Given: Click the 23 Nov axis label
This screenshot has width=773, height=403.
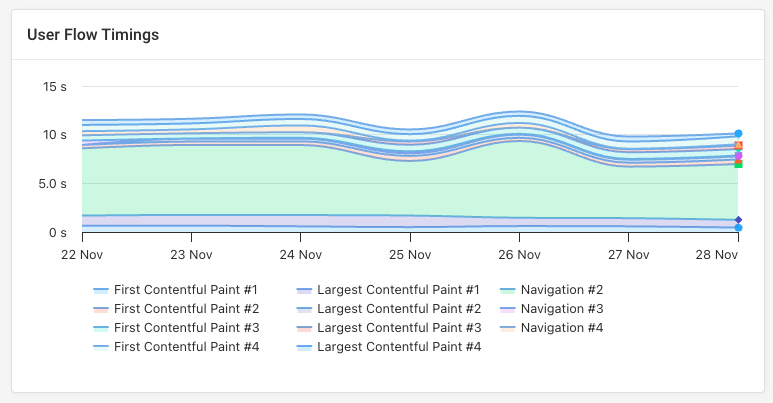Looking at the screenshot, I should [191, 255].
